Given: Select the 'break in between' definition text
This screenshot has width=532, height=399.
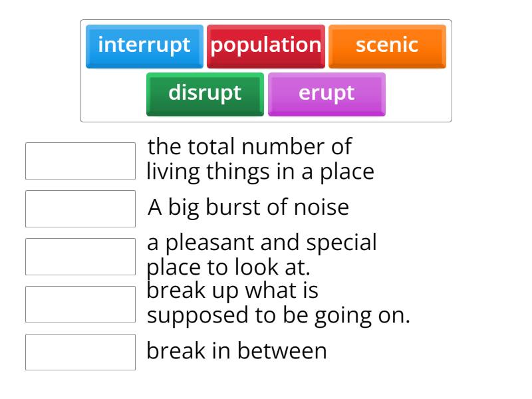Looking at the screenshot, I should pyautogui.click(x=237, y=351).
